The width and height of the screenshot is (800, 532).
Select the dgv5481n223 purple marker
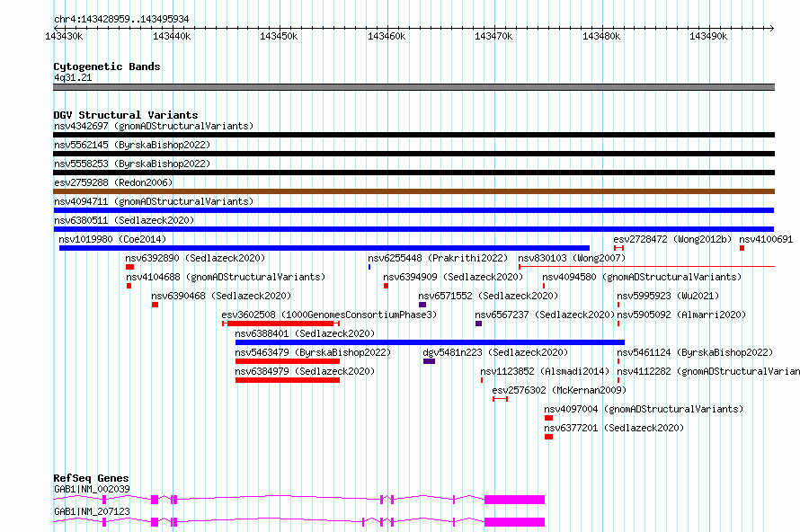pyautogui.click(x=429, y=361)
